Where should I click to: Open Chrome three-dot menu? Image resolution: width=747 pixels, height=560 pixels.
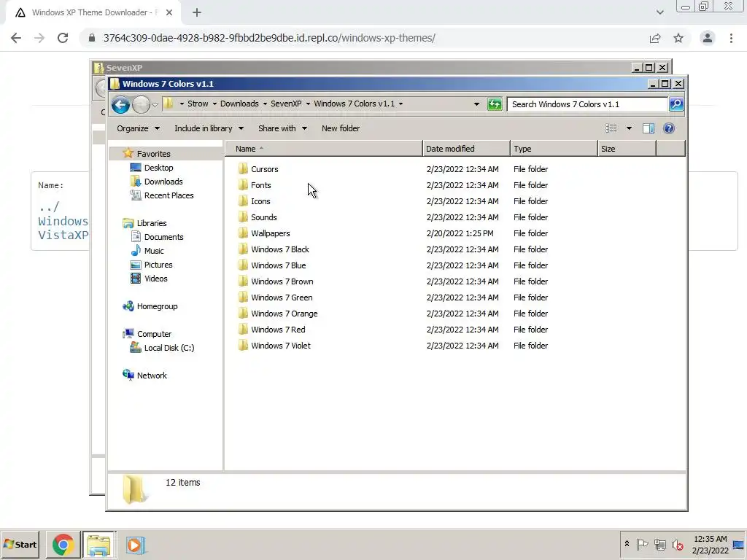(731, 38)
